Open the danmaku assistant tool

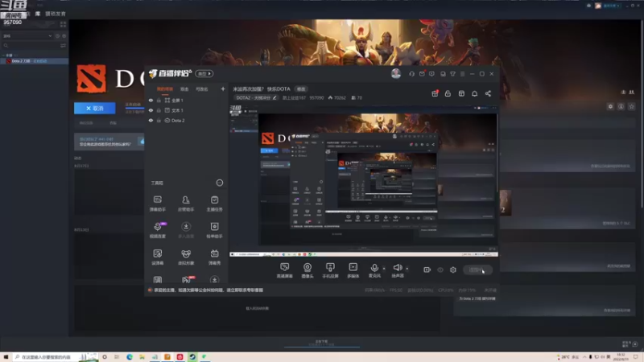coord(158,204)
